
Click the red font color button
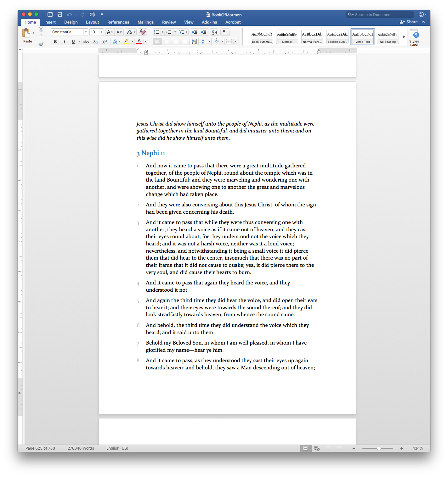pos(139,42)
